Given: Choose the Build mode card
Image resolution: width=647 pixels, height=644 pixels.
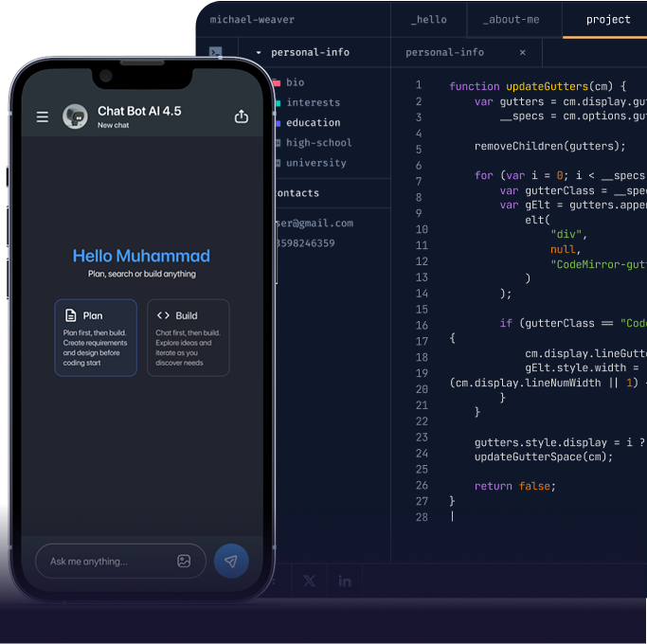Looking at the screenshot, I should pos(188,337).
